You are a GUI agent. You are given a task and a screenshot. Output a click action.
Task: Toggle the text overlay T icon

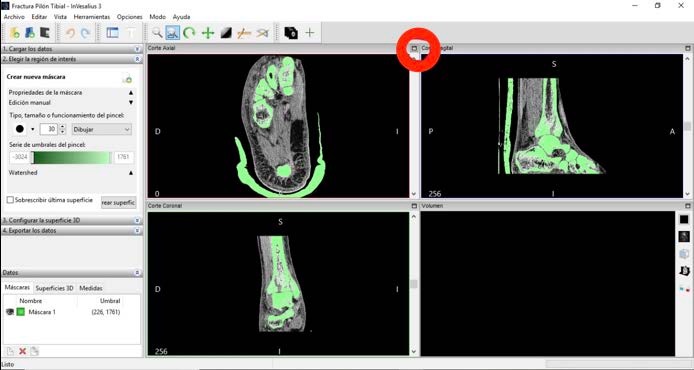click(131, 33)
